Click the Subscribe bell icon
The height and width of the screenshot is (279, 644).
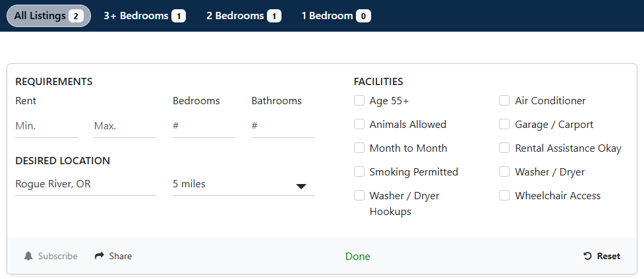28,256
